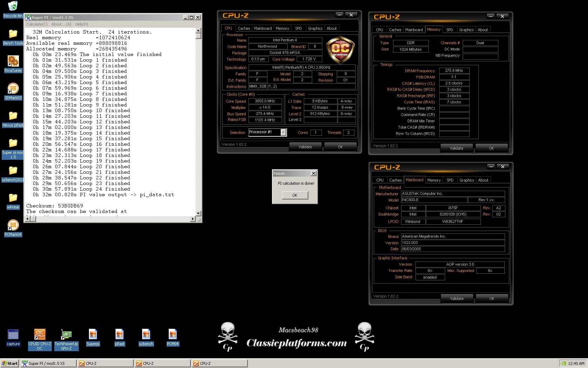Viewport: 588px width, 368px height.
Task: Switch to the last CPU-Z taskbar button
Action: point(219,363)
